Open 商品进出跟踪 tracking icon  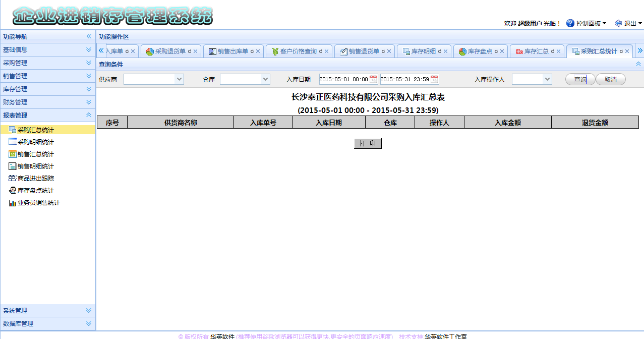(x=11, y=178)
